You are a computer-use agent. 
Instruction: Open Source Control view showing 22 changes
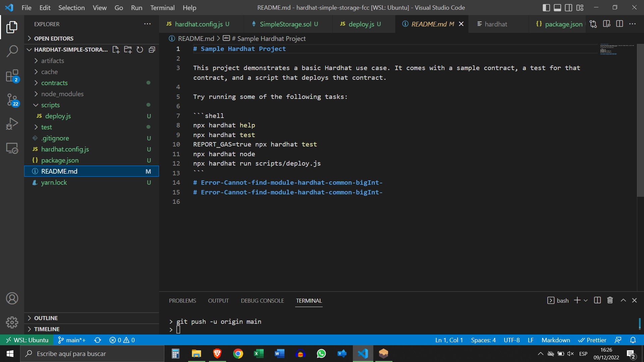(x=12, y=100)
